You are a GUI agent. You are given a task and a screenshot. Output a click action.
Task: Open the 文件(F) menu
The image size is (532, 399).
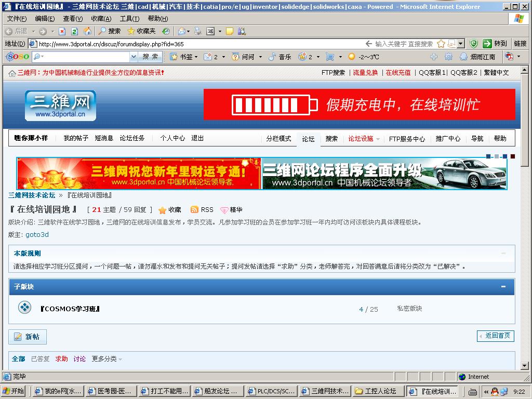(17, 19)
